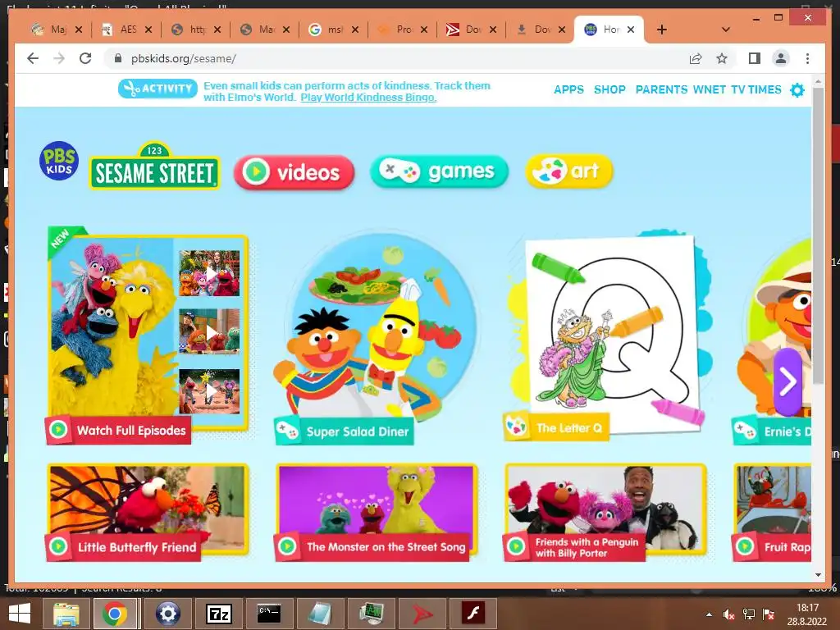The height and width of the screenshot is (630, 840).
Task: Bookmark this page with the star icon
Action: click(722, 58)
